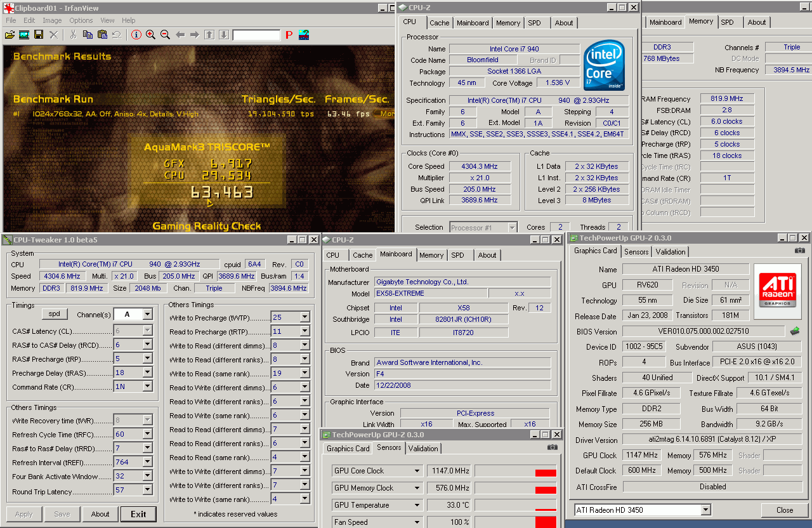Open a file with IrfanView's folder icon

pyautogui.click(x=10, y=35)
